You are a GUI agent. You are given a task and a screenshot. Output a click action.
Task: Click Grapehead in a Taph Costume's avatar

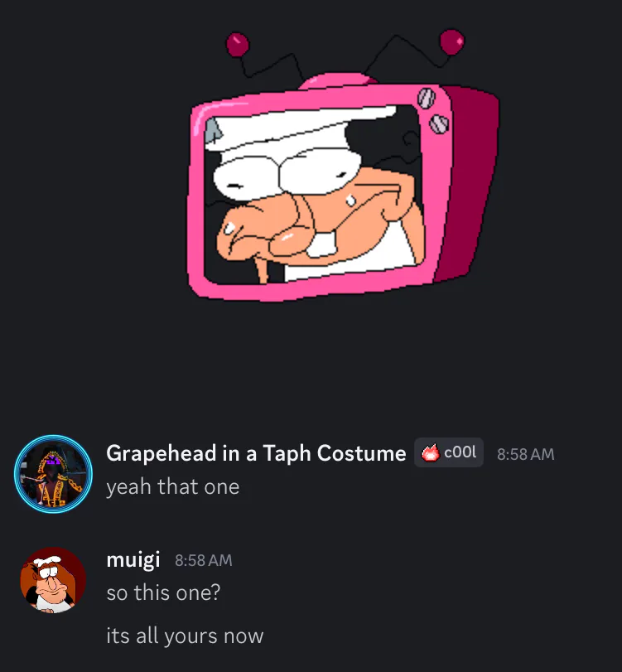click(x=53, y=474)
